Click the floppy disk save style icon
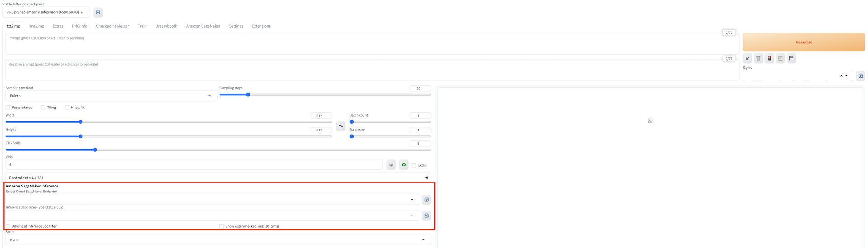868x248 pixels. 791,58
